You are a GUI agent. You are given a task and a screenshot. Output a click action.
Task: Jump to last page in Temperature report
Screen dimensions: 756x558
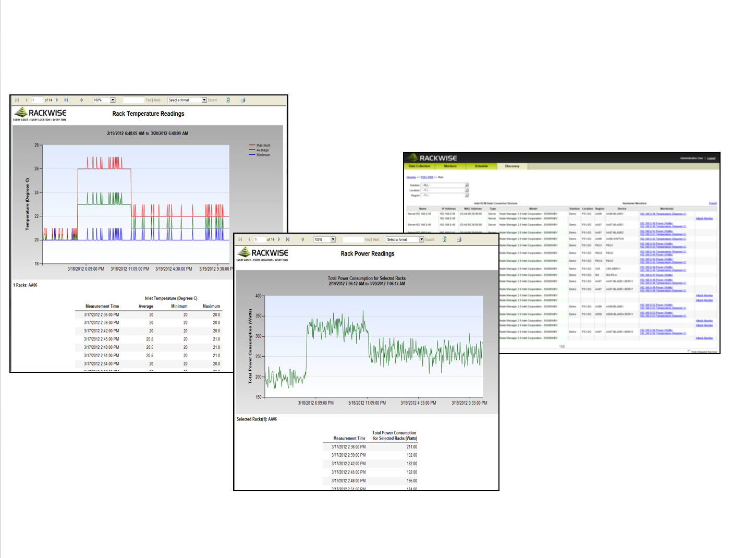(66, 100)
